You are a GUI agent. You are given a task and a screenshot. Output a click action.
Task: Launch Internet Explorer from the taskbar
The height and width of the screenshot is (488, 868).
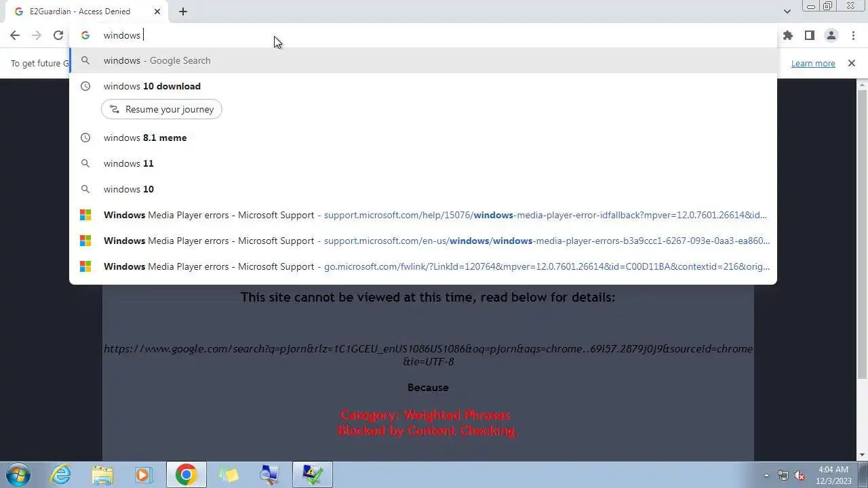[x=61, y=474]
